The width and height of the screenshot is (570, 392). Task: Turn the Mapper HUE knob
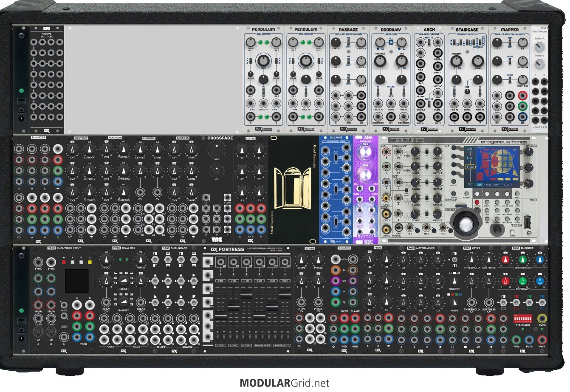[522, 42]
